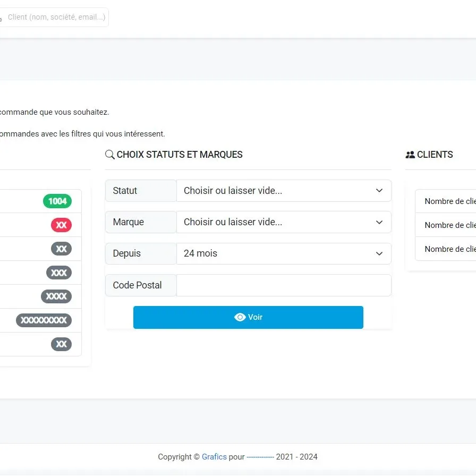Select the gray XXXX badge
The height and width of the screenshot is (476, 476).
click(56, 296)
